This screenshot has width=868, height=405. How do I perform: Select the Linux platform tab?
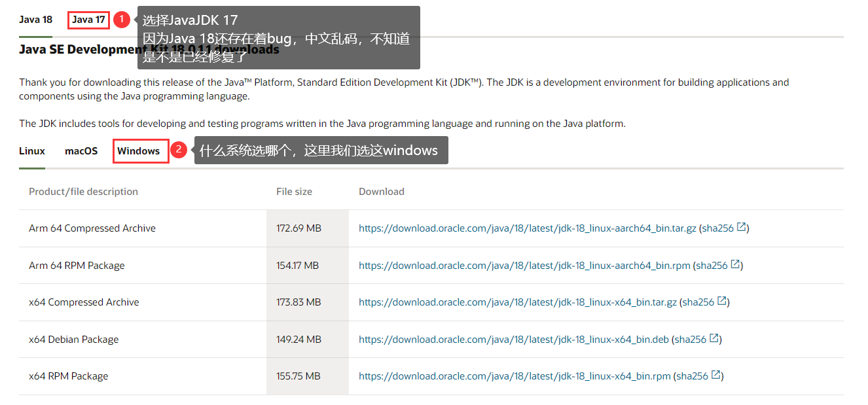point(32,151)
